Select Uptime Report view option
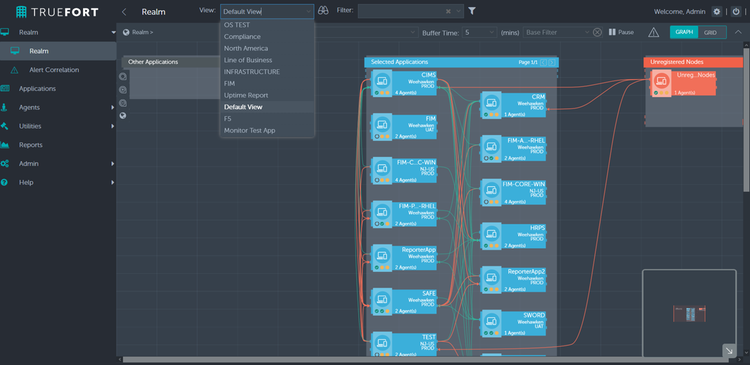 click(x=267, y=95)
